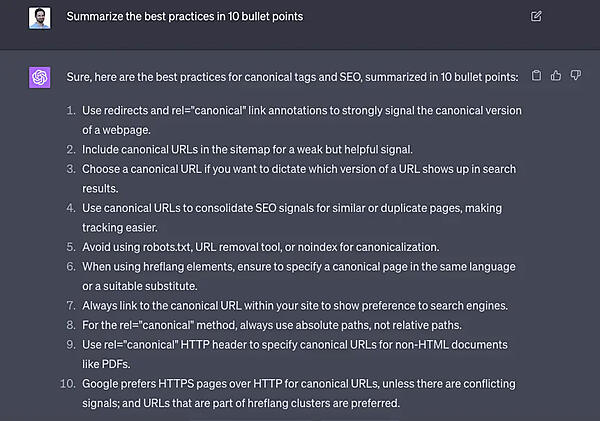Click the user prompt 'Summarize the best practices'

pos(184,17)
